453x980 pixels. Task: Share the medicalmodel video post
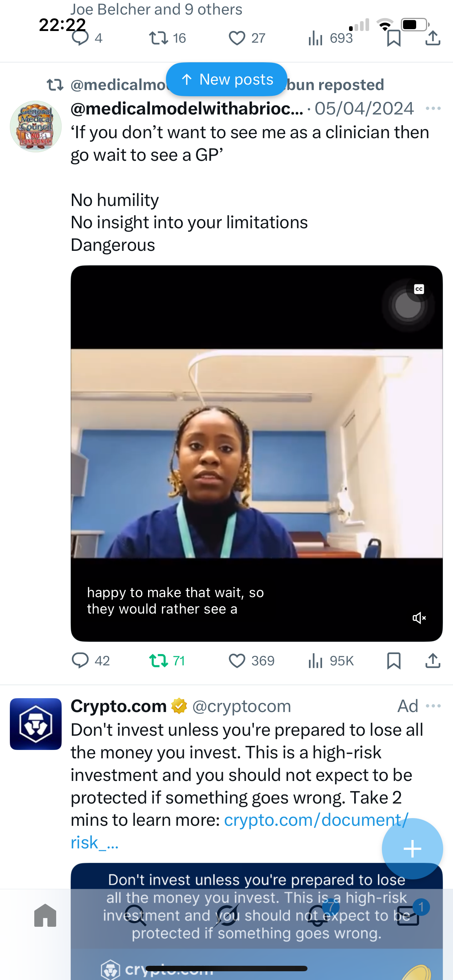pos(433,661)
